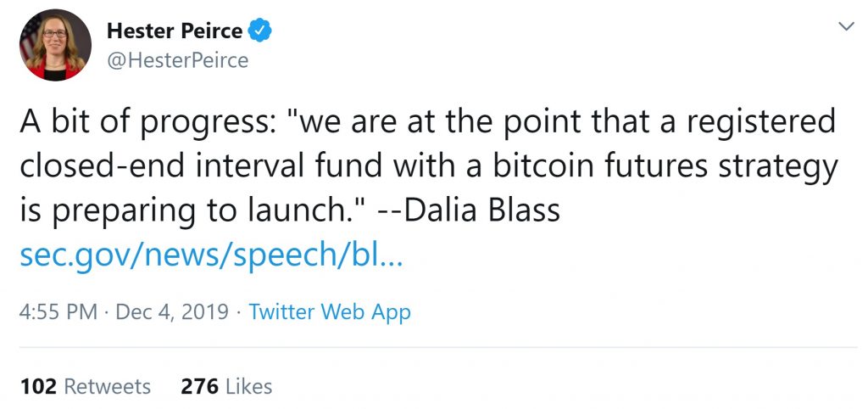Click the Dec 4, 2019 date
Screen dimensions: 868x409
click(171, 311)
